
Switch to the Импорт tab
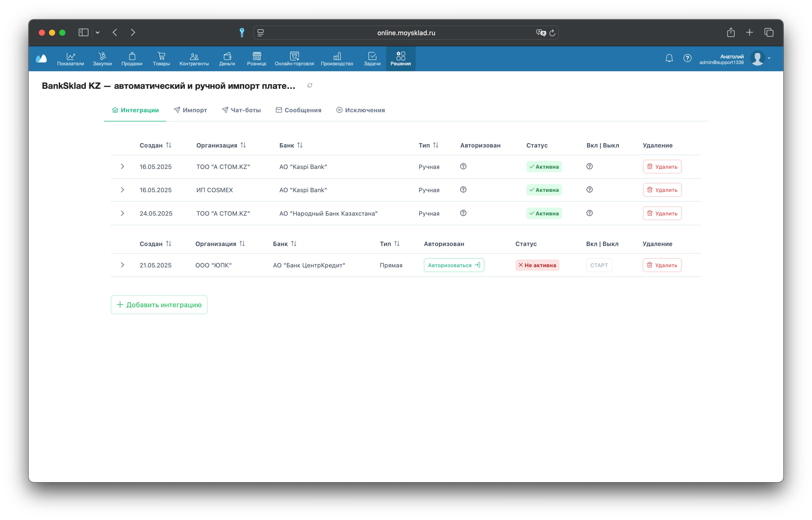[x=190, y=110]
